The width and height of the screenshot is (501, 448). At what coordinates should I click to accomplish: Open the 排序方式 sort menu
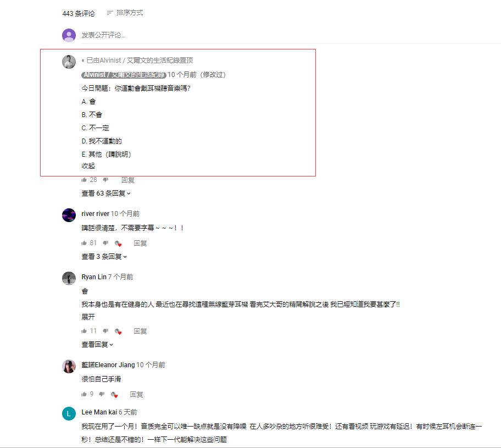click(125, 13)
